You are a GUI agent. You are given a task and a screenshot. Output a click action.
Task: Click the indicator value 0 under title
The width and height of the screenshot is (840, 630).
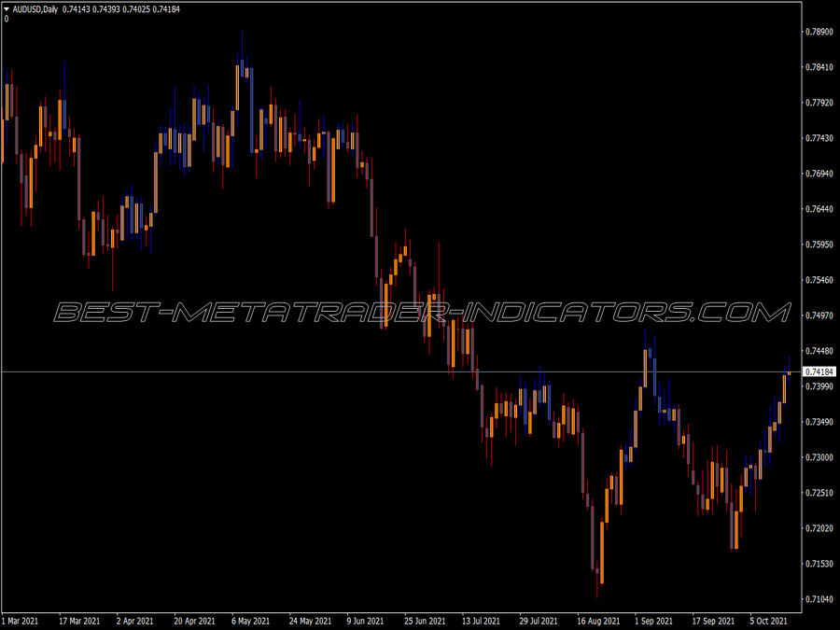point(7,19)
